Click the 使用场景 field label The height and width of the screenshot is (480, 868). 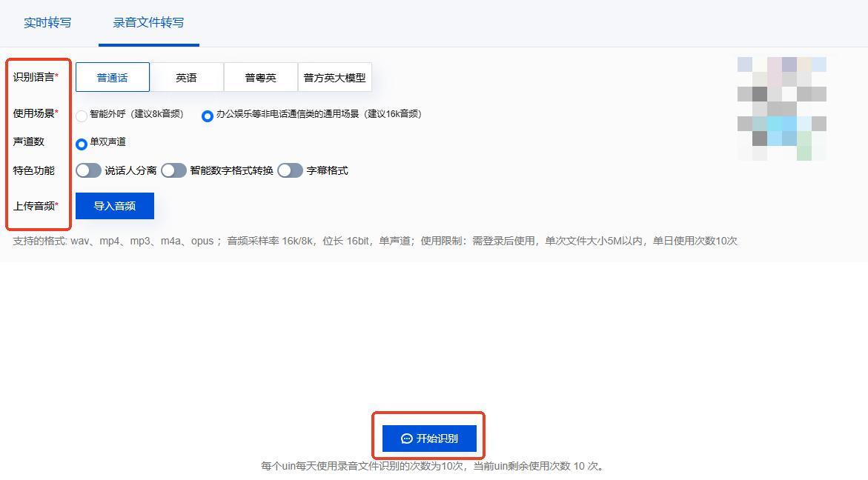pos(33,113)
